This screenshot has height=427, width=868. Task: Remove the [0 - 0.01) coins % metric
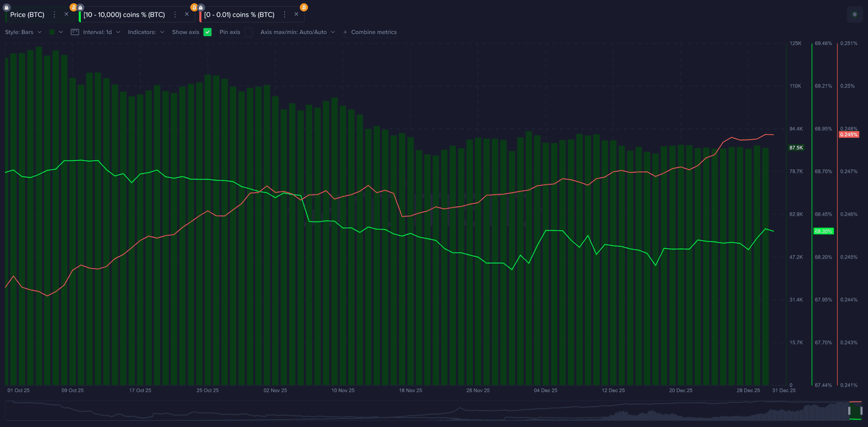(x=296, y=14)
